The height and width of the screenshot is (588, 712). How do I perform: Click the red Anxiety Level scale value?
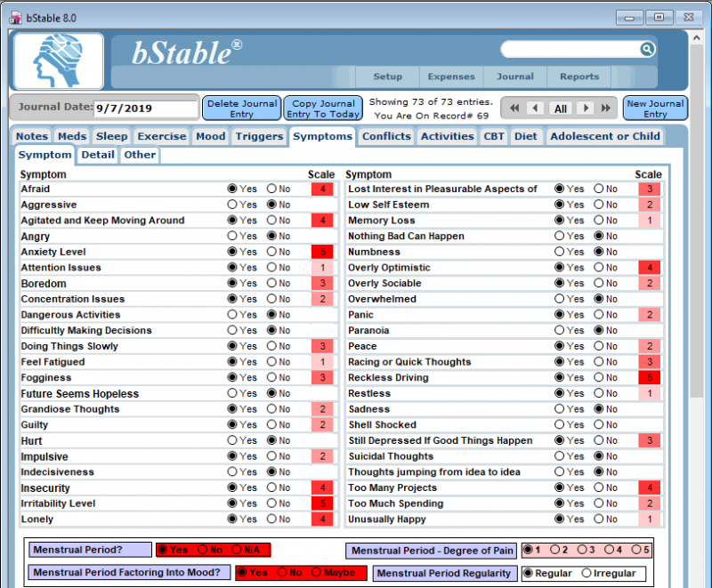tap(321, 252)
